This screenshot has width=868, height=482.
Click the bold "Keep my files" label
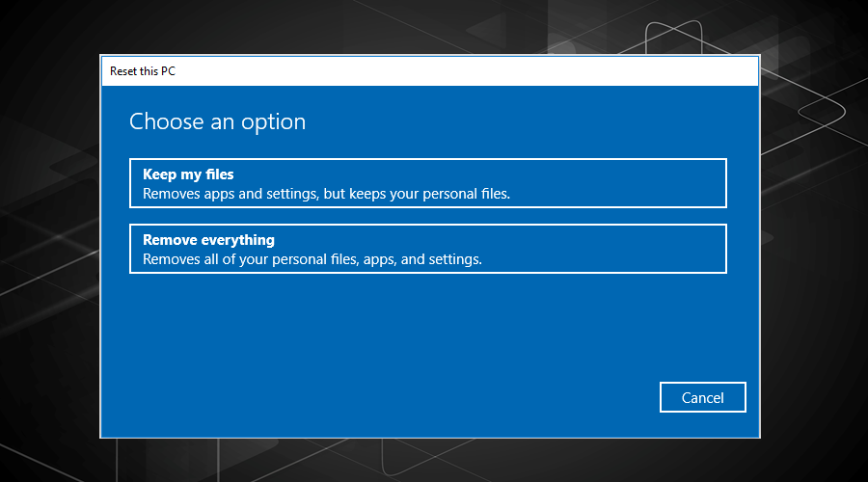pyautogui.click(x=188, y=174)
